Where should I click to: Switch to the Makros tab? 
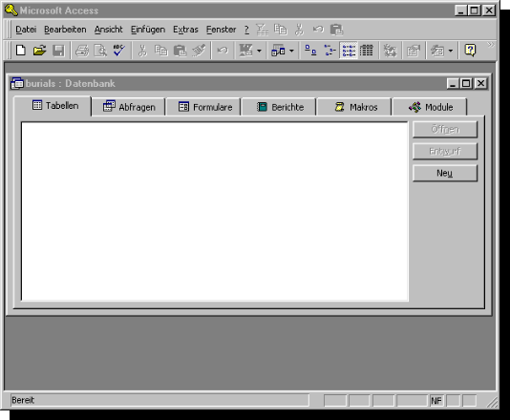355,107
